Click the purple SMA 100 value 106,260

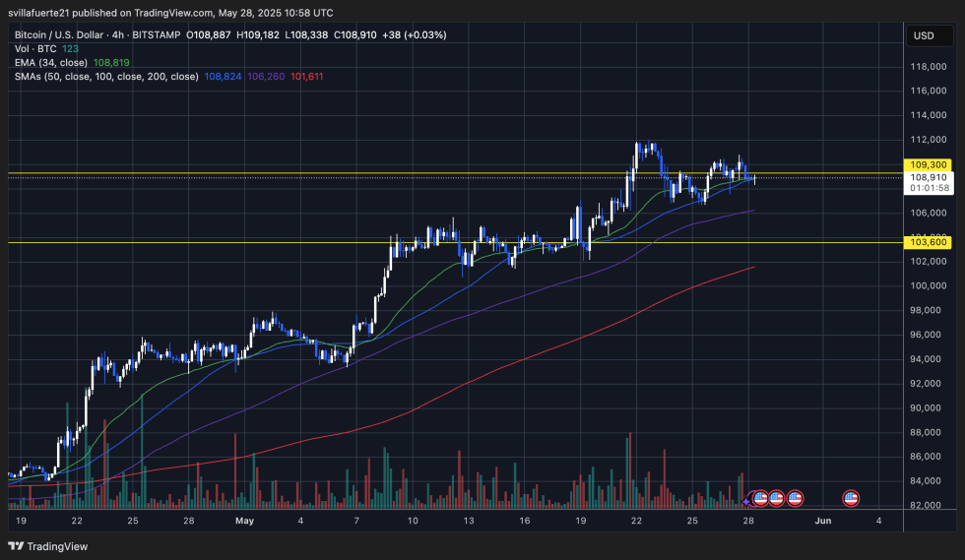coord(263,76)
